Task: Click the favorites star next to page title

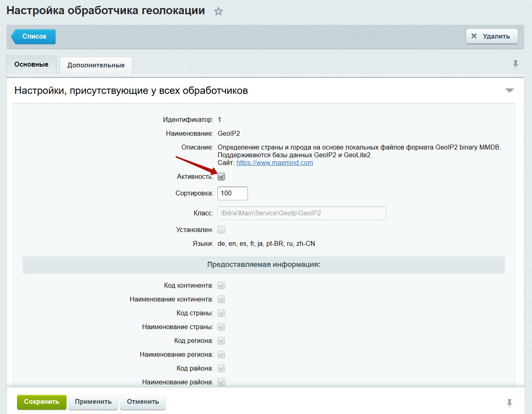Action: click(218, 11)
